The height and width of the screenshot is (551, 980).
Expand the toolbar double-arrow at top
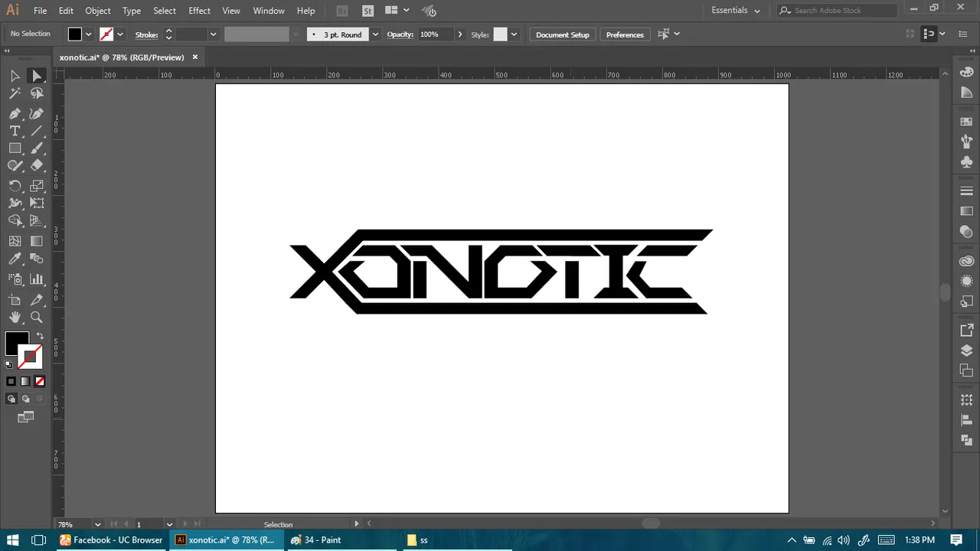tap(8, 51)
